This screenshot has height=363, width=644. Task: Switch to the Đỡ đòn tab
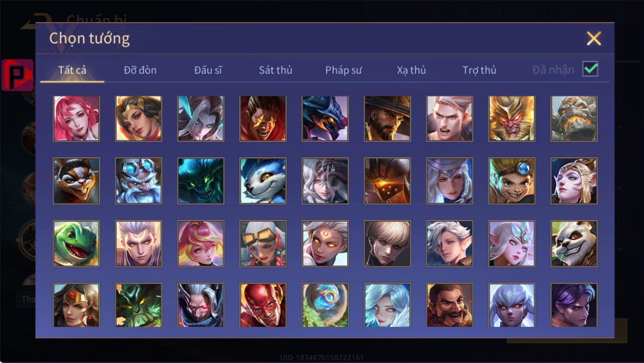point(140,70)
